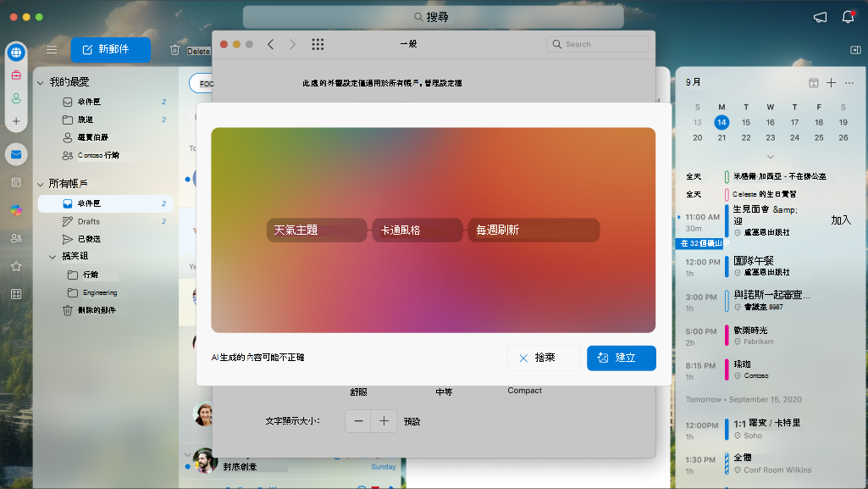The image size is (868, 489).
Task: Open the 刪除的郵件 deleted items folder
Action: 105,310
